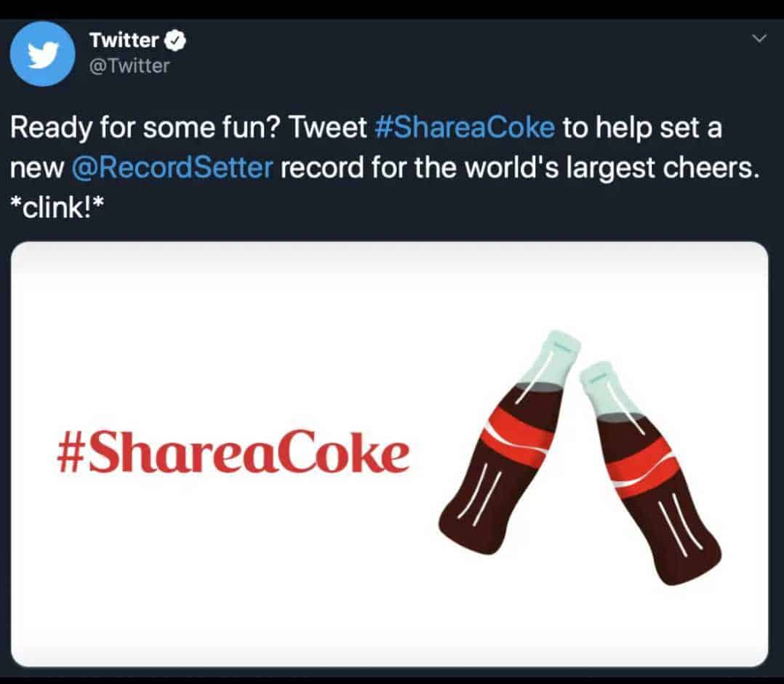Open the #ShareaCoke hashtag link
The image size is (784, 684).
pyautogui.click(x=464, y=127)
